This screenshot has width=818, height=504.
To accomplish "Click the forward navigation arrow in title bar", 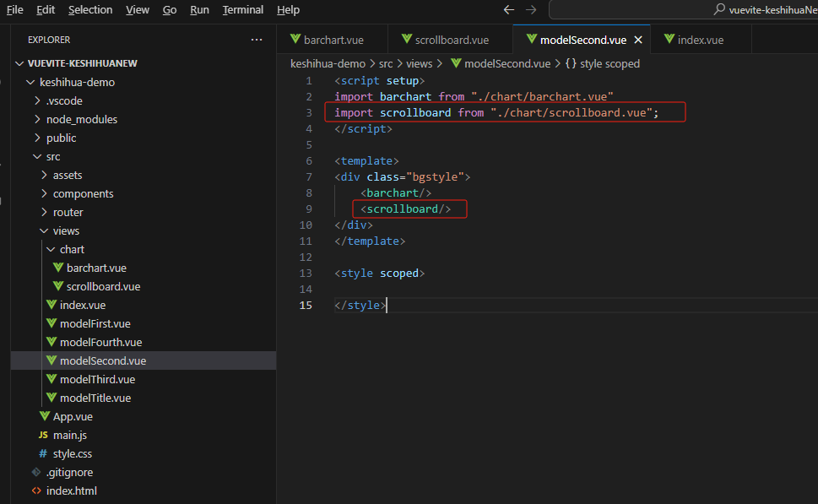I will [531, 10].
